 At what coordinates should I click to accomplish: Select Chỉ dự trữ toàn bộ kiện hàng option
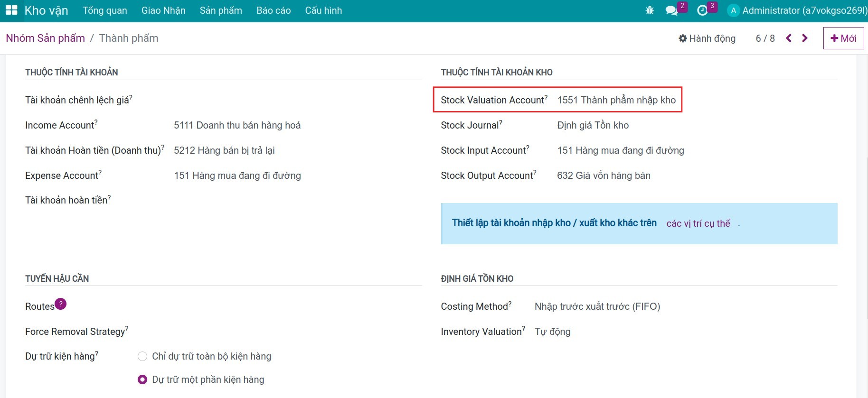142,356
